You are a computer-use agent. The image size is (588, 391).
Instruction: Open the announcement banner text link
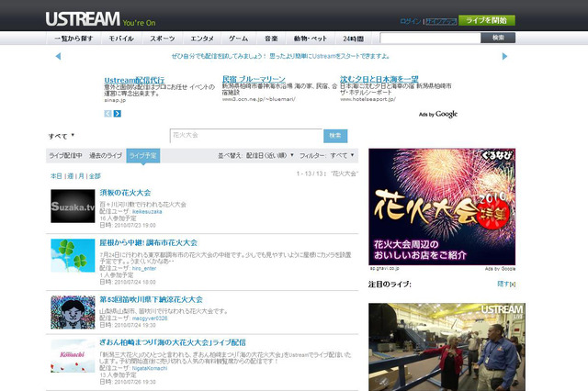[280, 56]
